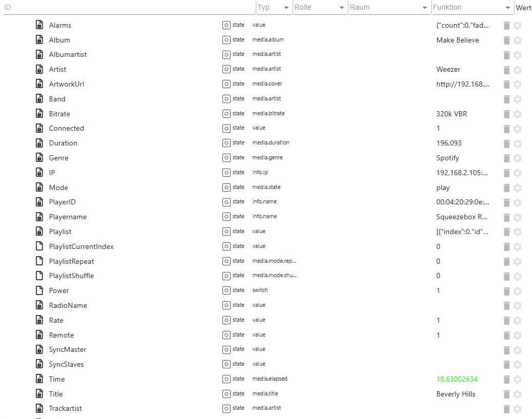Image resolution: width=532 pixels, height=419 pixels.
Task: Open settings for Playername state
Action: point(518,217)
